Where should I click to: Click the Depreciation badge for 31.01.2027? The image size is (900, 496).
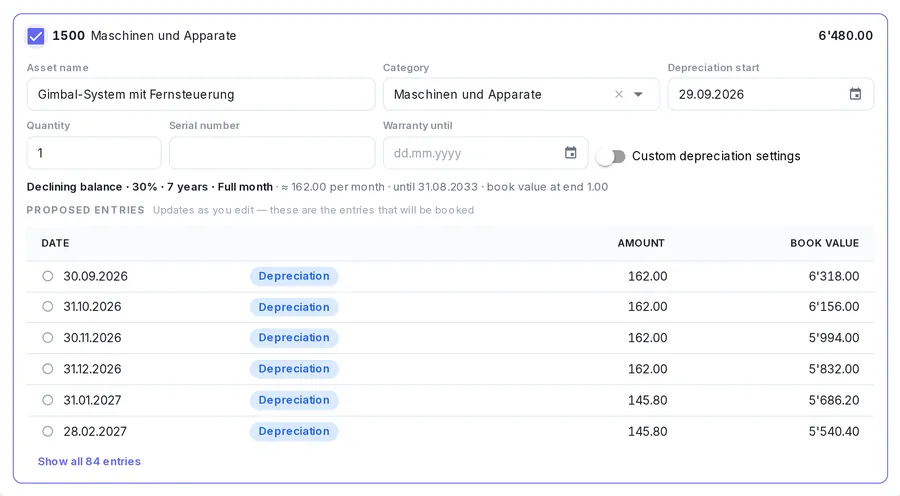(x=294, y=400)
